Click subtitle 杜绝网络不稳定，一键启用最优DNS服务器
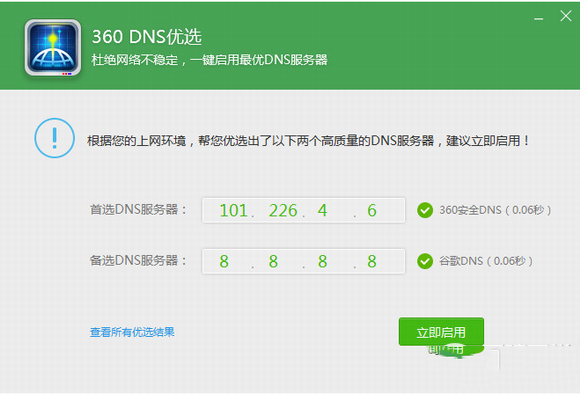This screenshot has width=580, height=395. 209,60
